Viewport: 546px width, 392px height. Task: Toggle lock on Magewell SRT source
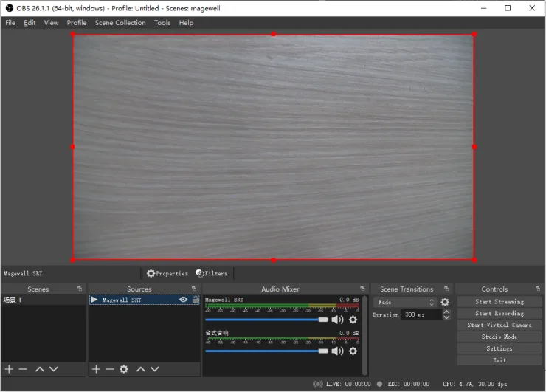coord(196,299)
